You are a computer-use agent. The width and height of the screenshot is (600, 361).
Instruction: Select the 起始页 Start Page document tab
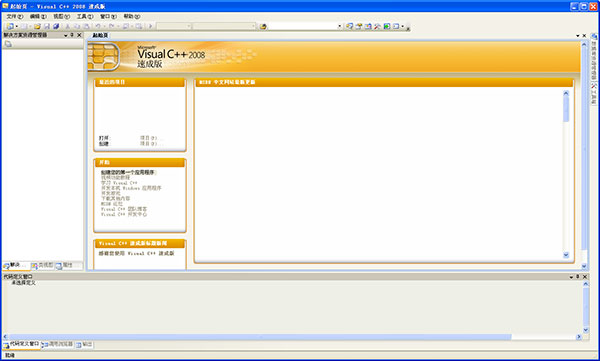tap(100, 35)
